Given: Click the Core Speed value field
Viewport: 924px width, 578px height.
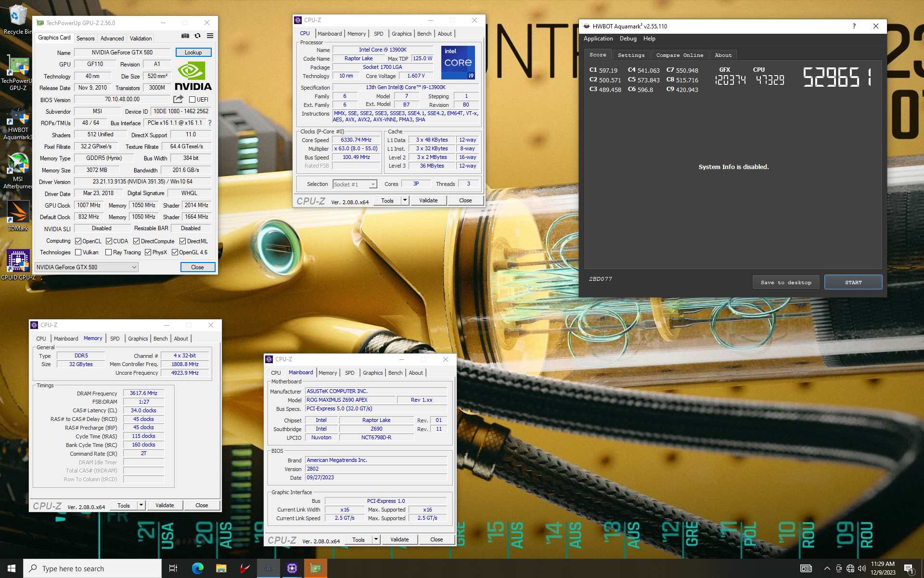Looking at the screenshot, I should click(356, 140).
